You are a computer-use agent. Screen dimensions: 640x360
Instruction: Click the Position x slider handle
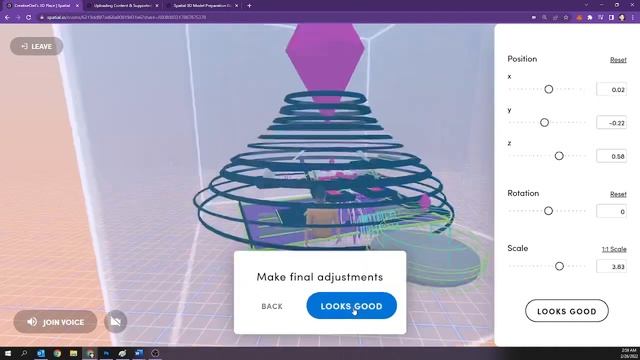point(549,89)
